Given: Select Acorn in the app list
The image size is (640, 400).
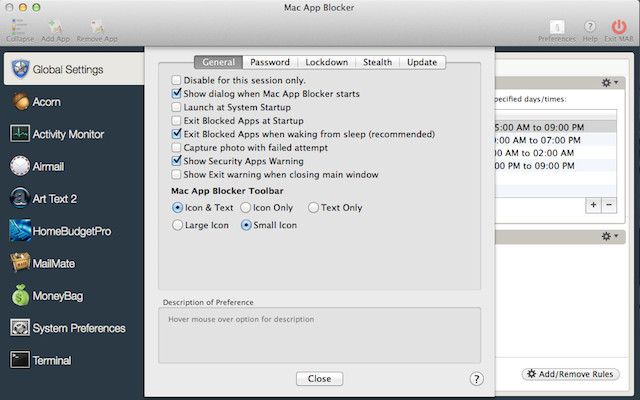Looking at the screenshot, I should (x=74, y=102).
